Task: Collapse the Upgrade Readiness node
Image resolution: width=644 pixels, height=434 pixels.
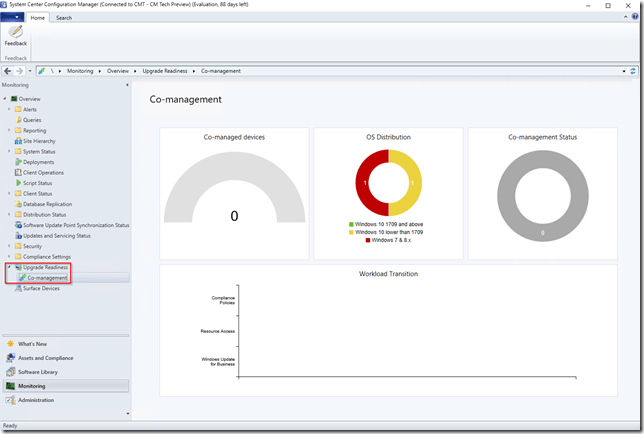Action: coord(9,267)
